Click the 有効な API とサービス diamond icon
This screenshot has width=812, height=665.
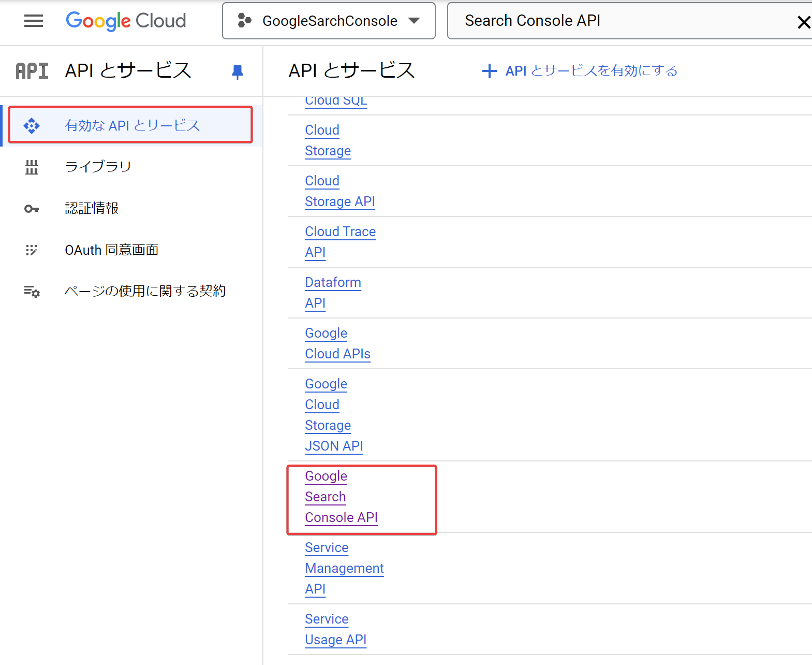[x=32, y=125]
